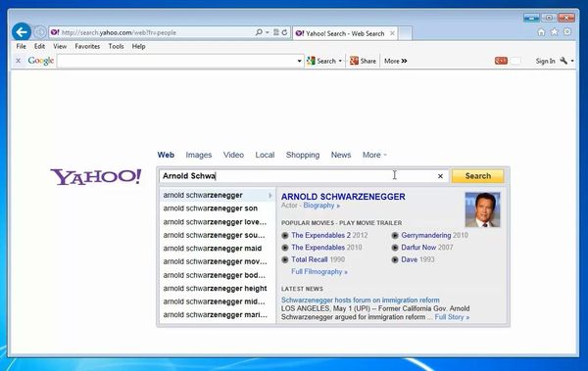Select suggestion arnold schwarzenegger mari...
The image size is (588, 371).
[218, 315]
